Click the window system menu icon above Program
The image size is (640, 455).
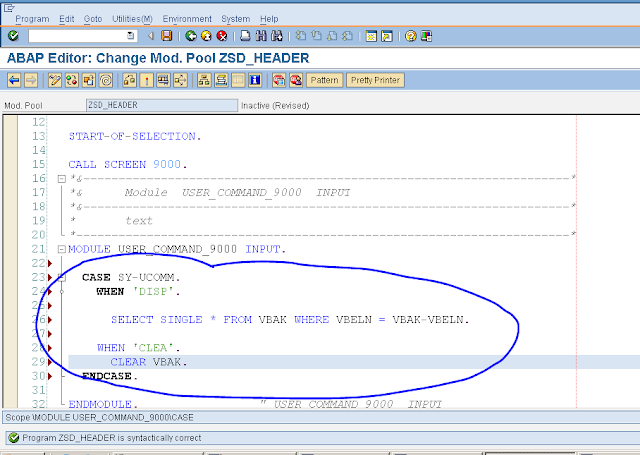click(x=9, y=7)
